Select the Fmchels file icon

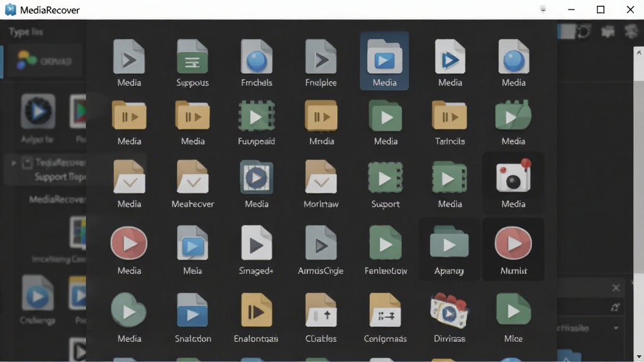click(257, 57)
